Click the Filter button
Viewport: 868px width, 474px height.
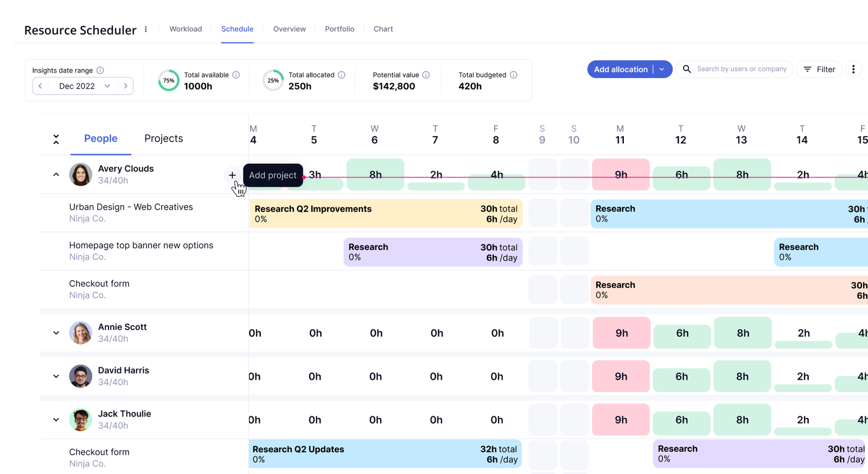[x=819, y=69]
